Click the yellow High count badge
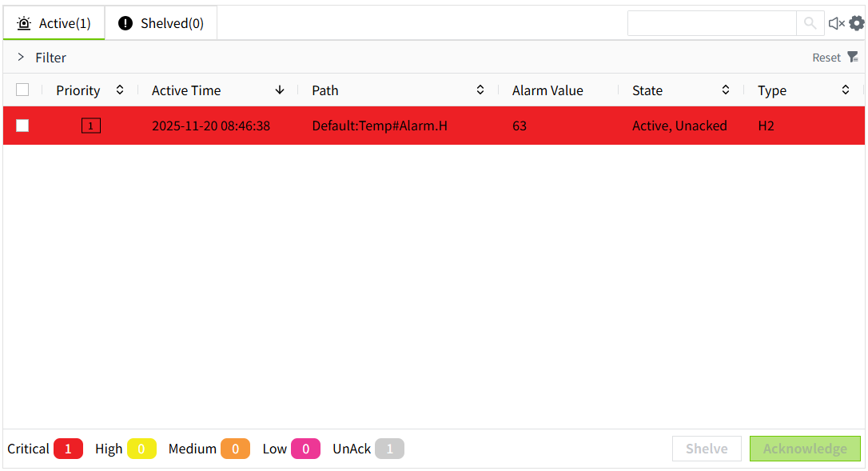Image resolution: width=868 pixels, height=471 pixels. (141, 449)
